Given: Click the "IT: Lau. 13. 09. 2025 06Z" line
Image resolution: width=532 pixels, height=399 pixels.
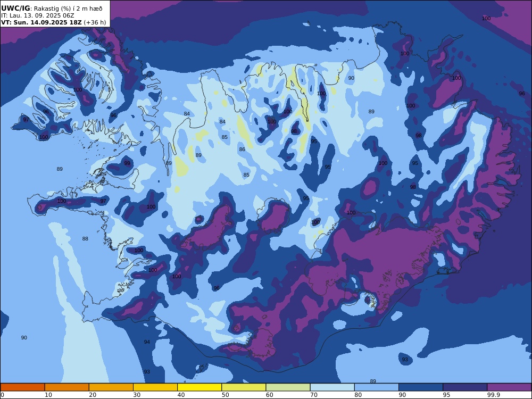Looking at the screenshot, I should tap(37, 15).
